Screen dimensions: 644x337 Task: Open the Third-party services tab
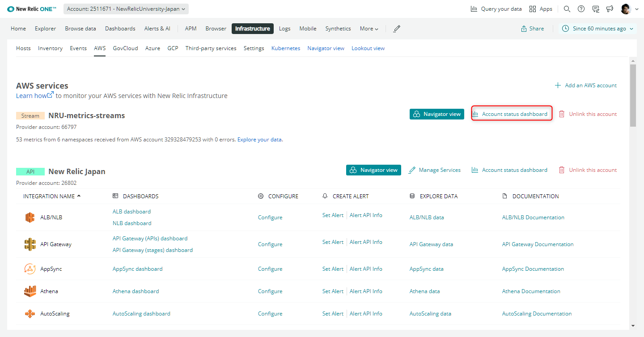click(211, 48)
